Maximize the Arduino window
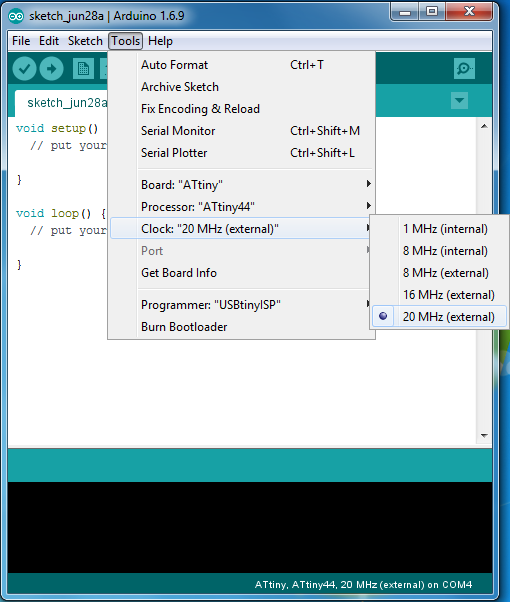Image resolution: width=510 pixels, height=602 pixels. pyautogui.click(x=432, y=12)
